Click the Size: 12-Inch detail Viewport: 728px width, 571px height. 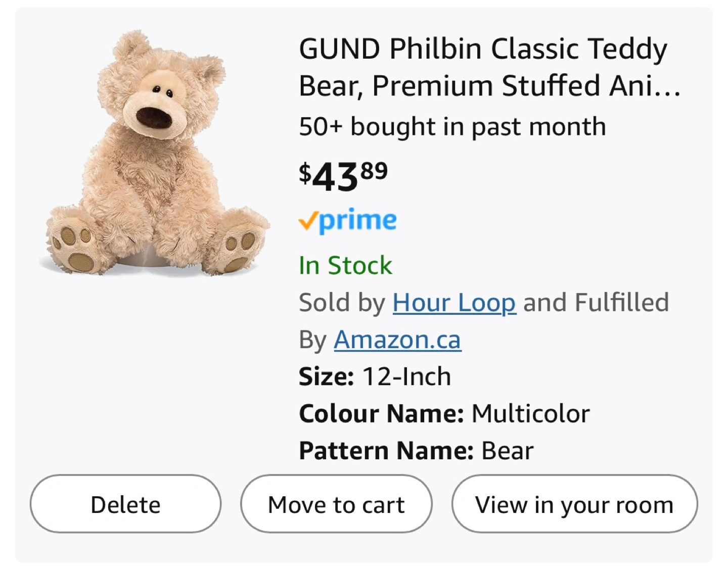[375, 376]
